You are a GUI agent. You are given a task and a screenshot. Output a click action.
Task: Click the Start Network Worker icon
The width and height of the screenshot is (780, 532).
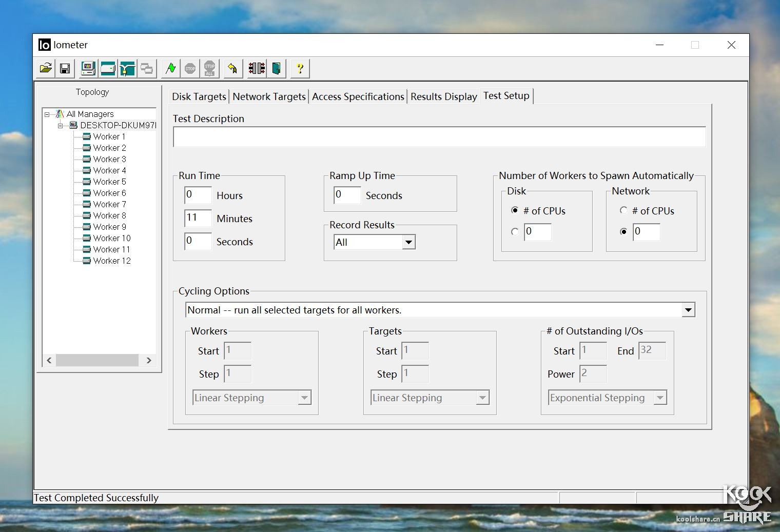click(127, 68)
